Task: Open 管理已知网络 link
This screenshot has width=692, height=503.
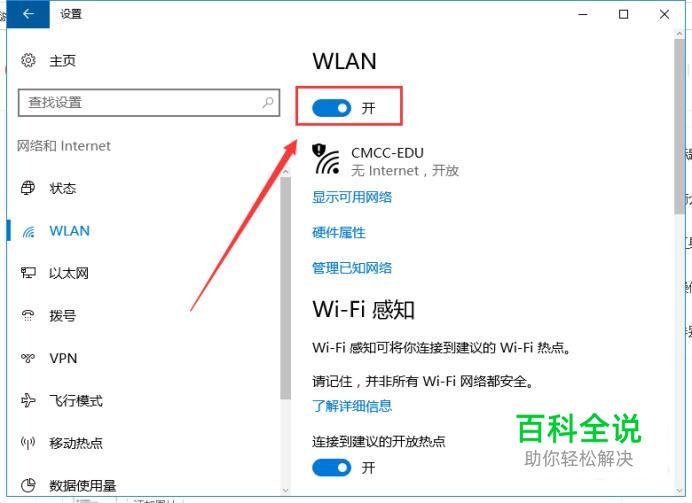Action: click(352, 268)
